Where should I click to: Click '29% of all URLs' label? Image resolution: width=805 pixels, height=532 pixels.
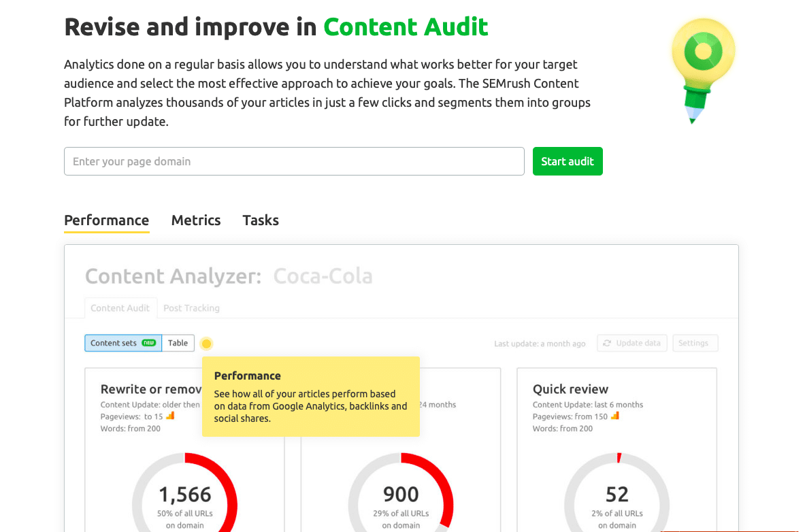(401, 514)
